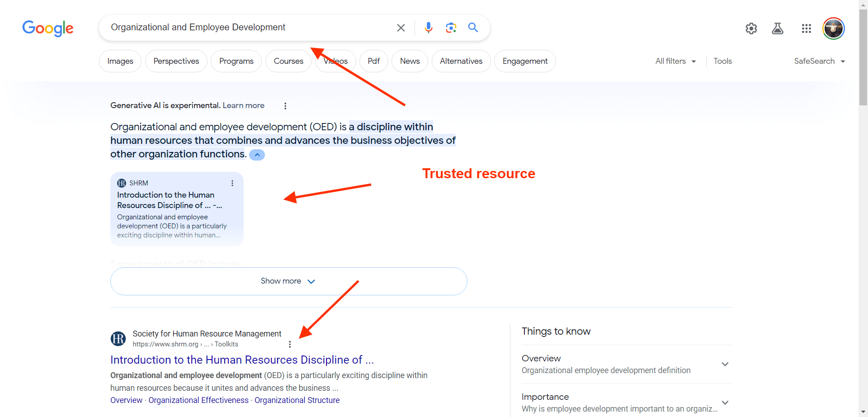This screenshot has width=868, height=417.
Task: Open the Google account profile picture
Action: 833,28
